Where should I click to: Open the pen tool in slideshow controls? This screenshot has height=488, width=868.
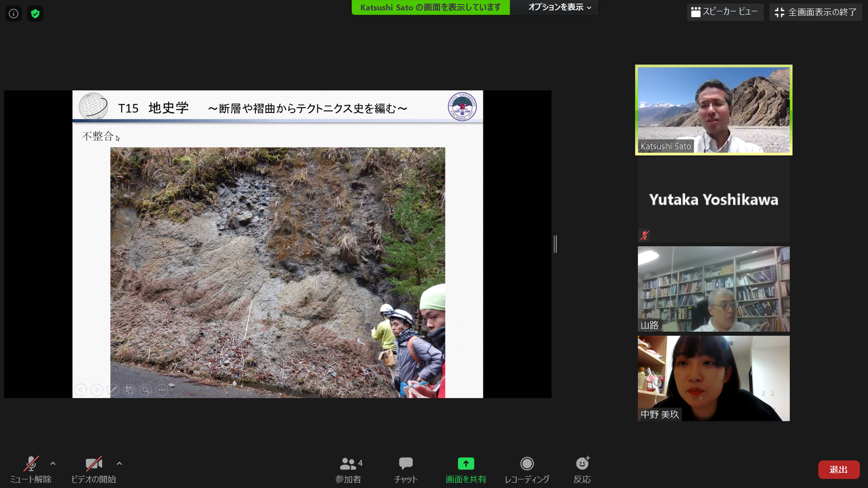click(x=113, y=390)
